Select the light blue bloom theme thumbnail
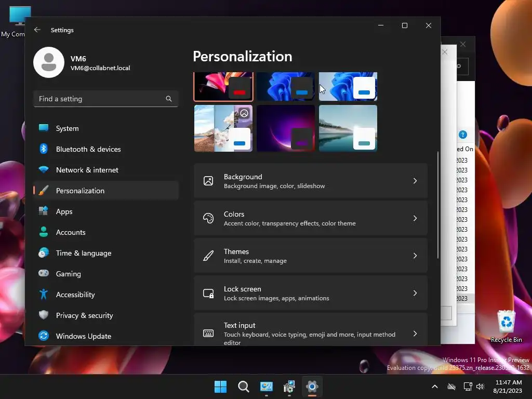This screenshot has width=532, height=399. (348, 87)
